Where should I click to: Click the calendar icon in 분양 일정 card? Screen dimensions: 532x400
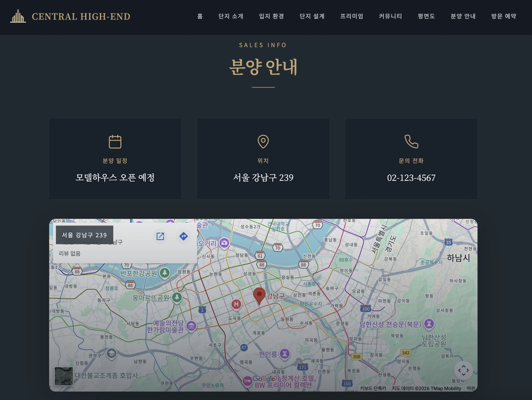coord(115,141)
